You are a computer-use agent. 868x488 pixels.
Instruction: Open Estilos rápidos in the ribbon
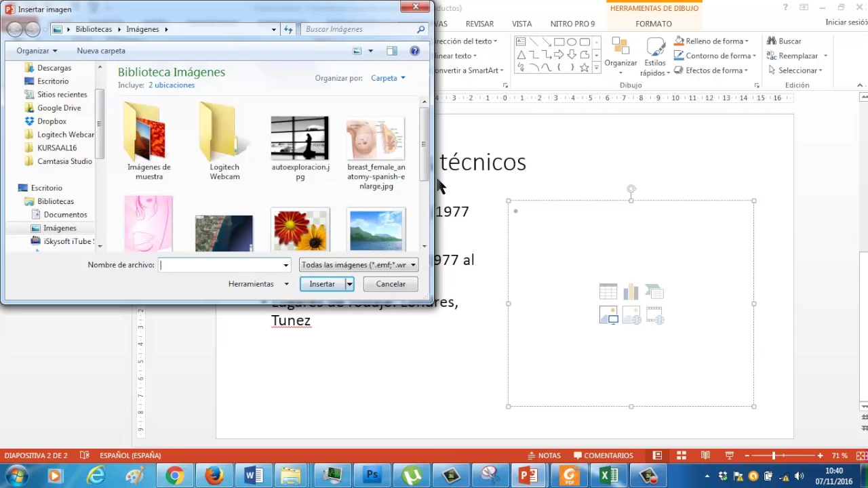coord(655,57)
